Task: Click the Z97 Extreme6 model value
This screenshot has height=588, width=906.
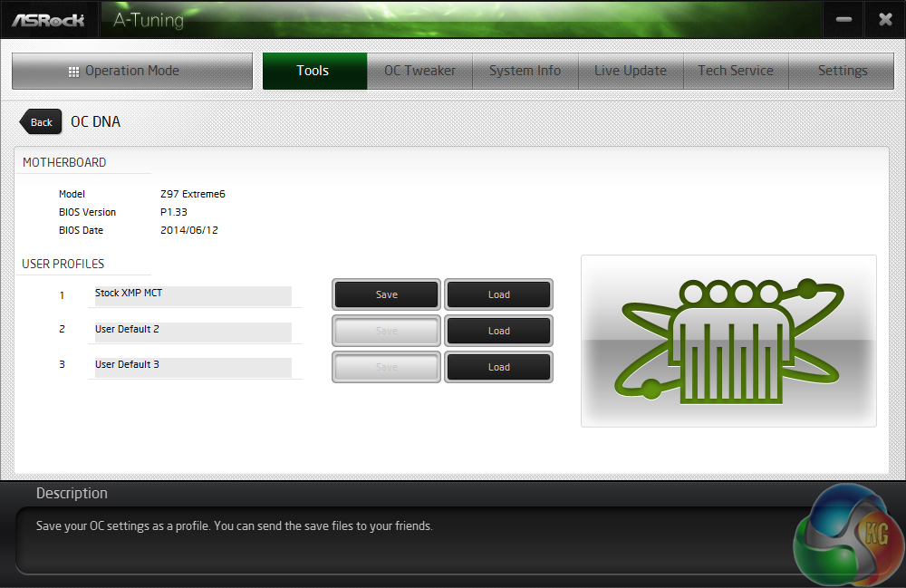Action: 193,194
